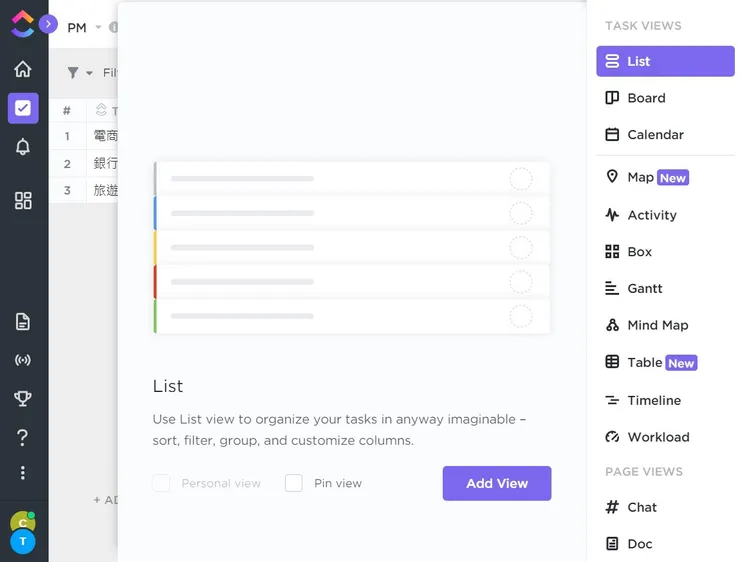The width and height of the screenshot is (740, 562).
Task: Enable the Pin view checkbox
Action: (x=294, y=483)
